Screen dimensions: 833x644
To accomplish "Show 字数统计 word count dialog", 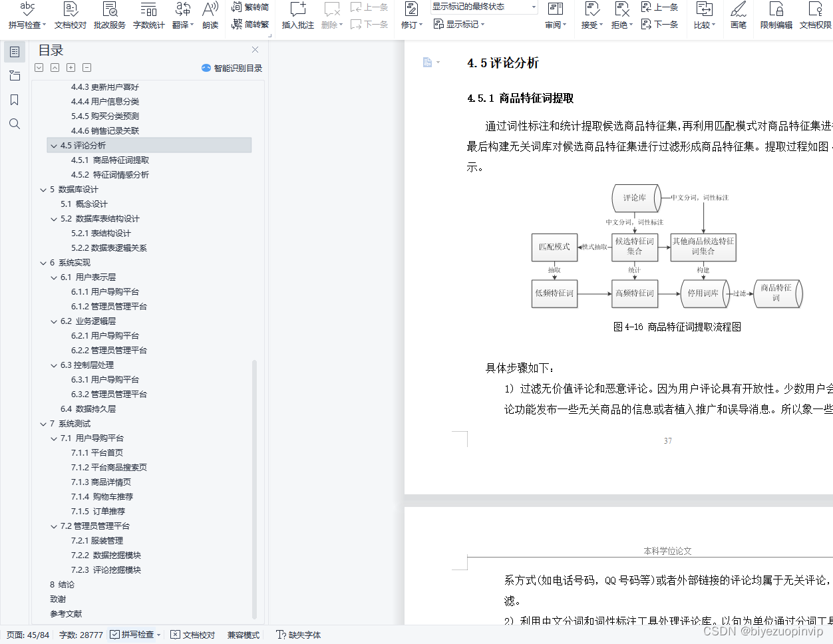I will (149, 16).
